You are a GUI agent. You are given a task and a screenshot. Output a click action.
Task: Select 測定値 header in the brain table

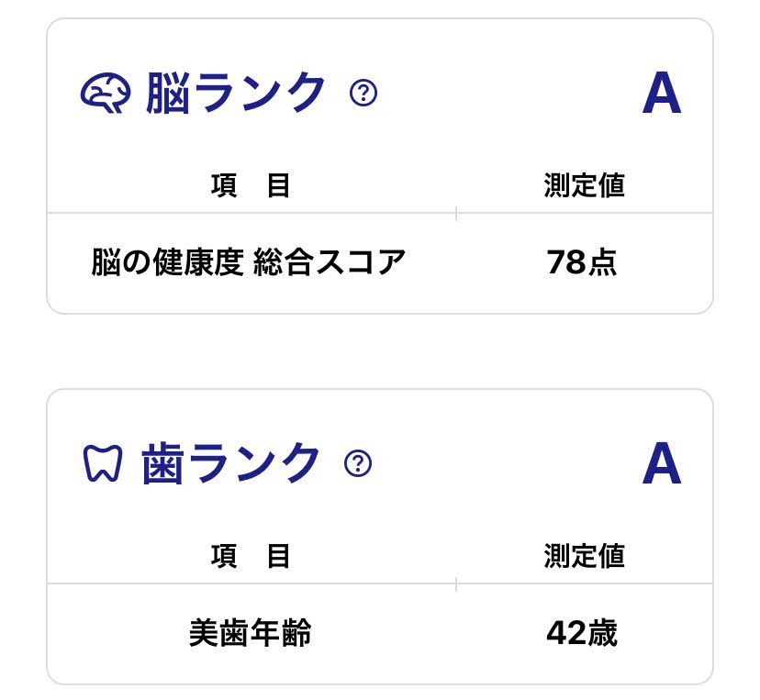tap(584, 186)
